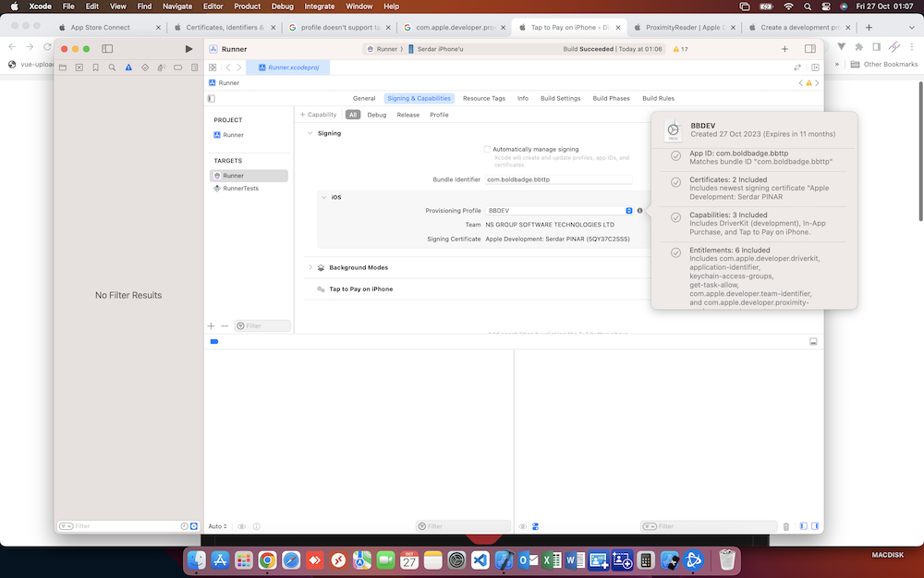This screenshot has width=924, height=578.
Task: Filter capabilities by Release configuration
Action: coord(407,115)
